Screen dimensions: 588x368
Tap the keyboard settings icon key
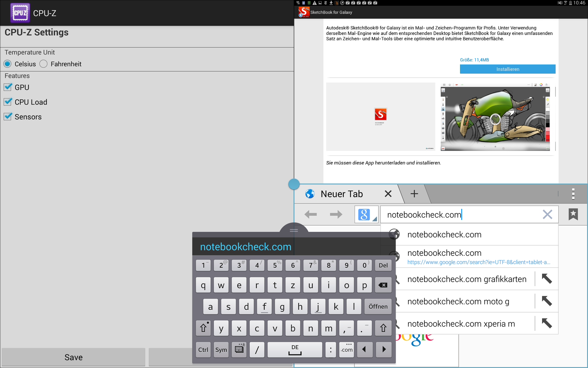(239, 350)
